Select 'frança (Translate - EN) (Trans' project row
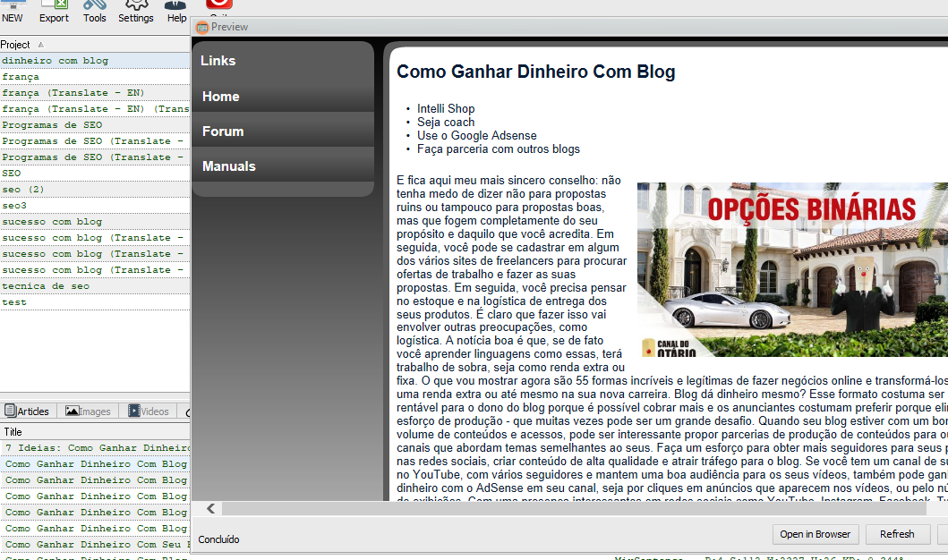 [x=95, y=109]
